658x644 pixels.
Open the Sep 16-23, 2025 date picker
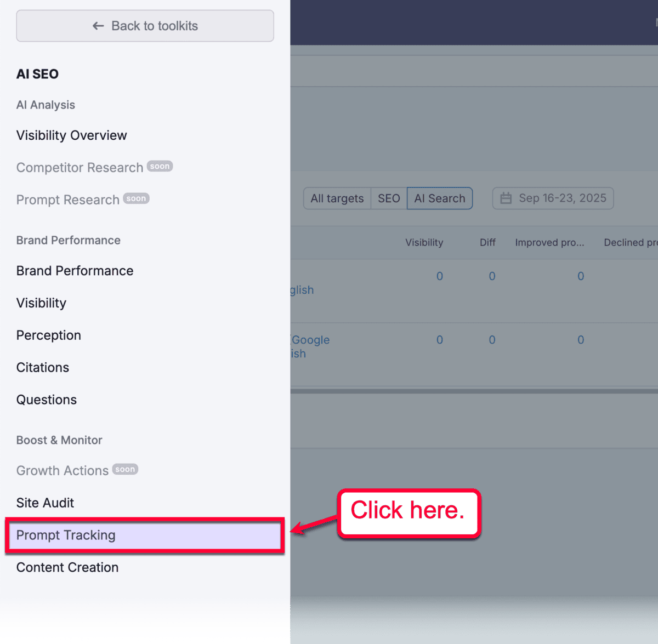coord(562,198)
